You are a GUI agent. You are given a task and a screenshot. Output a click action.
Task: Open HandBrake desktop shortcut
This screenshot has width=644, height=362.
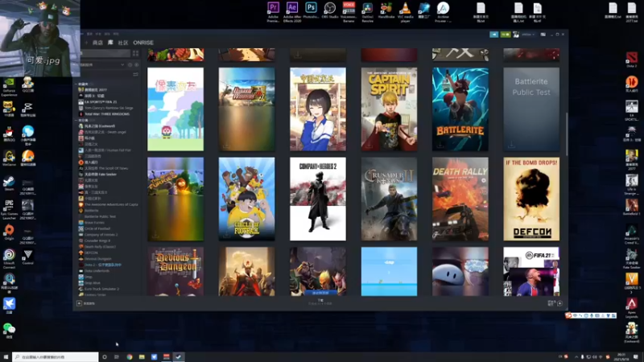[x=386, y=10]
